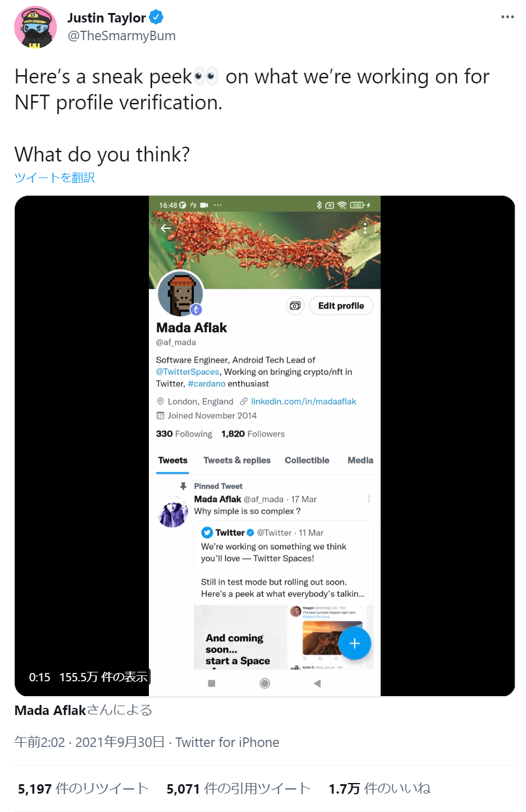Image resolution: width=526 pixels, height=812 pixels.
Task: Open the 5,071 quote tweets list
Action: click(238, 788)
